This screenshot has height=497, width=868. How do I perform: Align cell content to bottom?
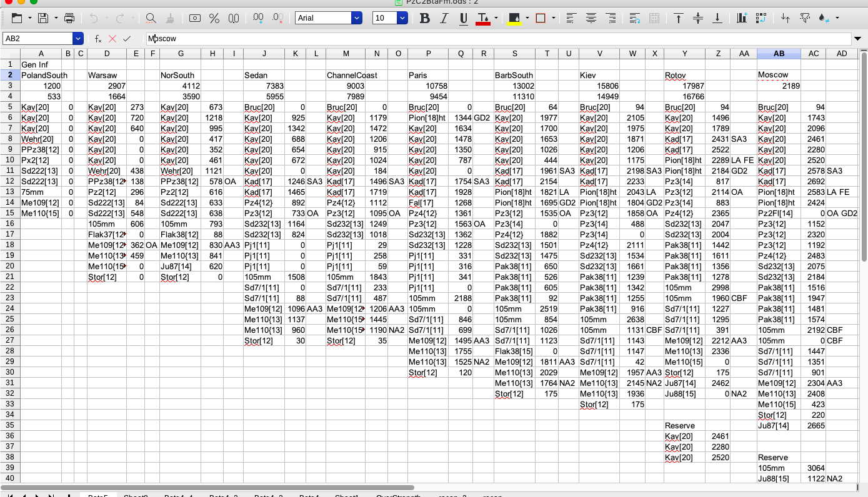coord(717,18)
